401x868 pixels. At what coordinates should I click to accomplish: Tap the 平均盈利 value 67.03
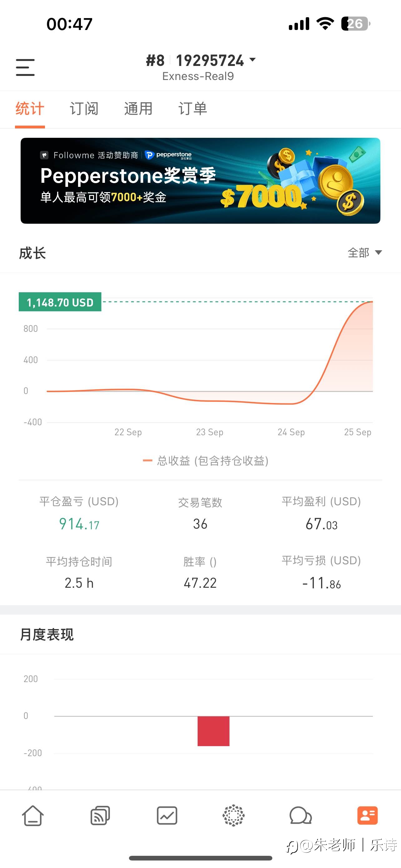click(321, 524)
